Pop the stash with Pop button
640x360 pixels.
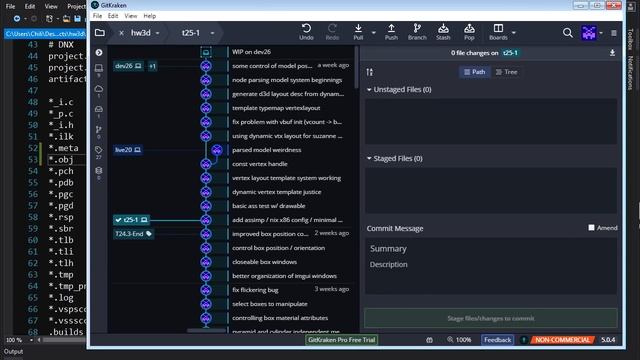click(x=469, y=32)
